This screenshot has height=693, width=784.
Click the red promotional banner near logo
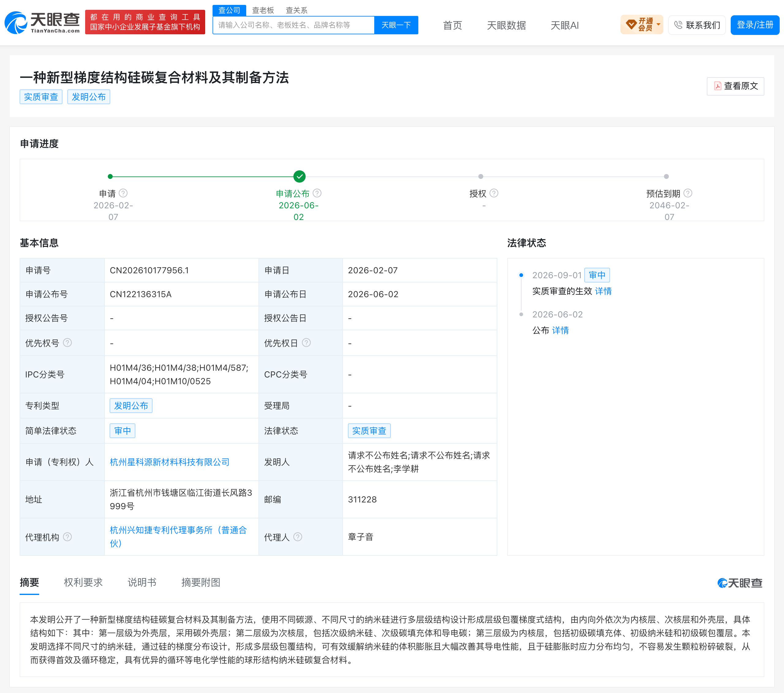(145, 22)
